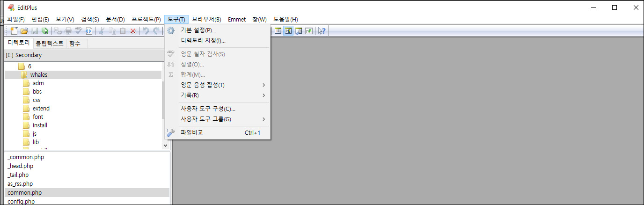The image size is (644, 205).
Task: Click the Copy toolbar icon
Action: point(112,31)
